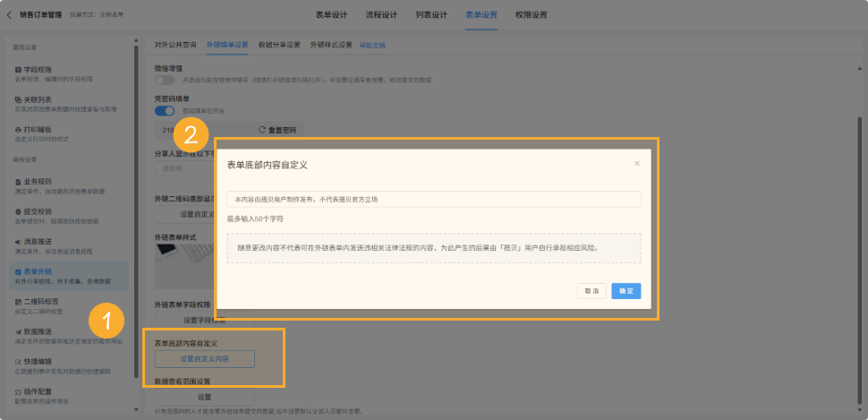The image size is (868, 420).
Task: Click the refresh icon beside 重置密码
Action: (x=262, y=130)
